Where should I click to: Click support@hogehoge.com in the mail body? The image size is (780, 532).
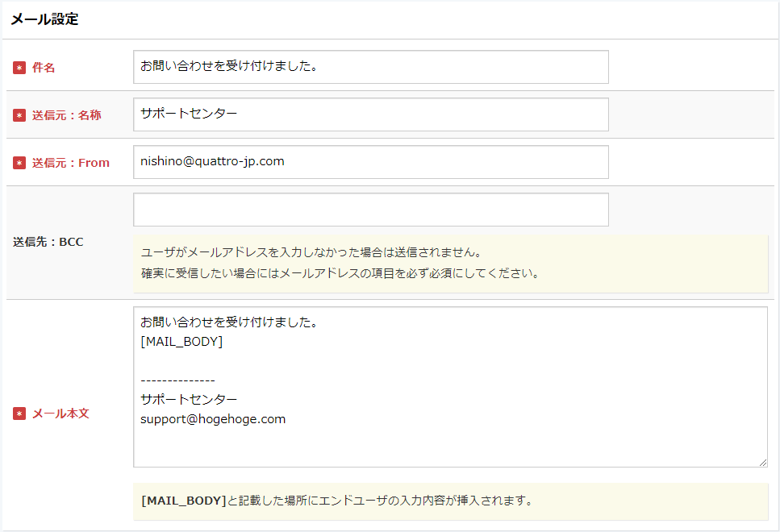(x=213, y=419)
